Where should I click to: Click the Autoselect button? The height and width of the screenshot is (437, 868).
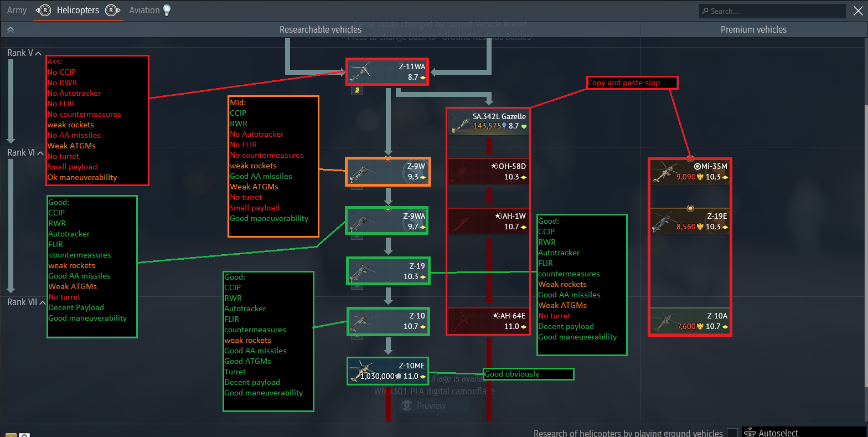tap(778, 433)
